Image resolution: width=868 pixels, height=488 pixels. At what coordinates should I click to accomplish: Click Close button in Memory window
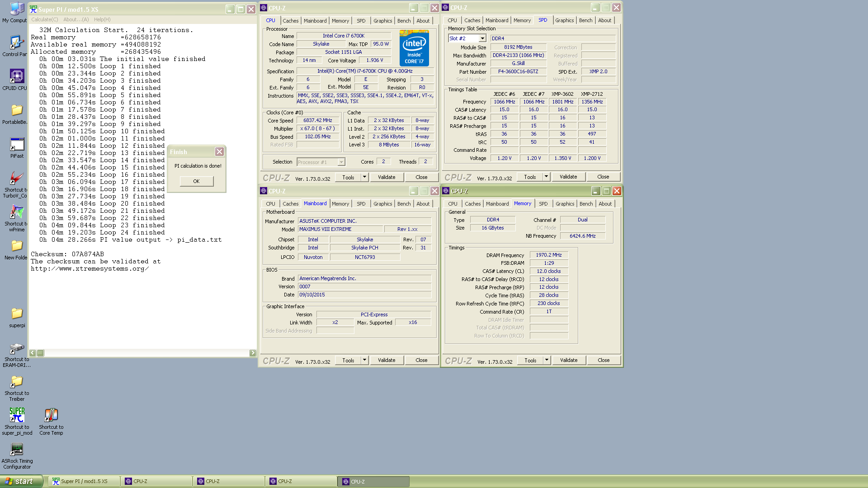[604, 360]
